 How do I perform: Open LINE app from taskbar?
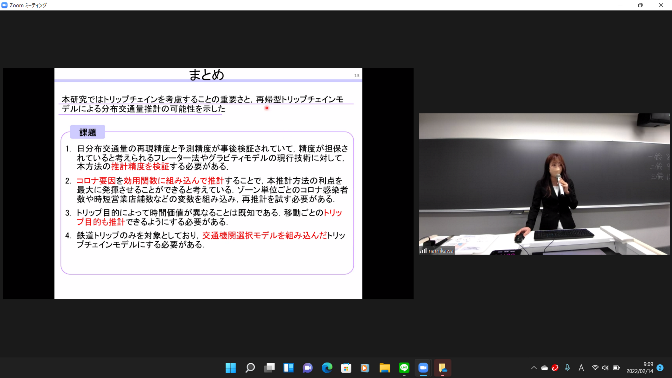pyautogui.click(x=404, y=368)
